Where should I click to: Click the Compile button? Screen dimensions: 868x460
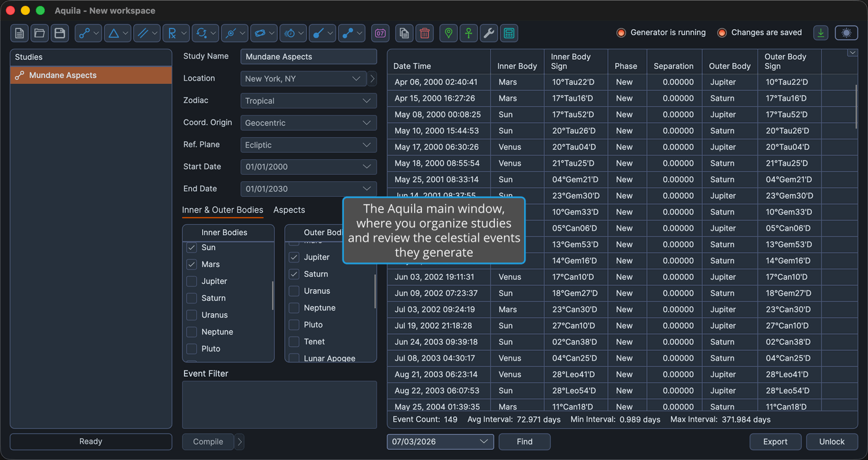tap(208, 442)
